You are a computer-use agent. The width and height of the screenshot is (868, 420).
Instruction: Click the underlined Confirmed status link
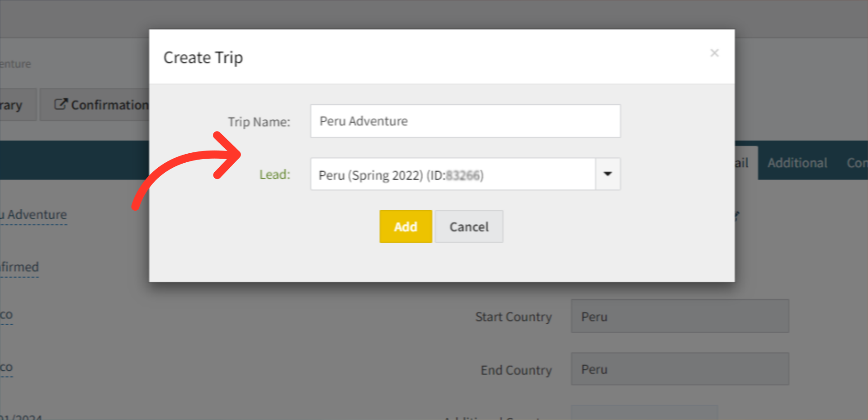(19, 267)
